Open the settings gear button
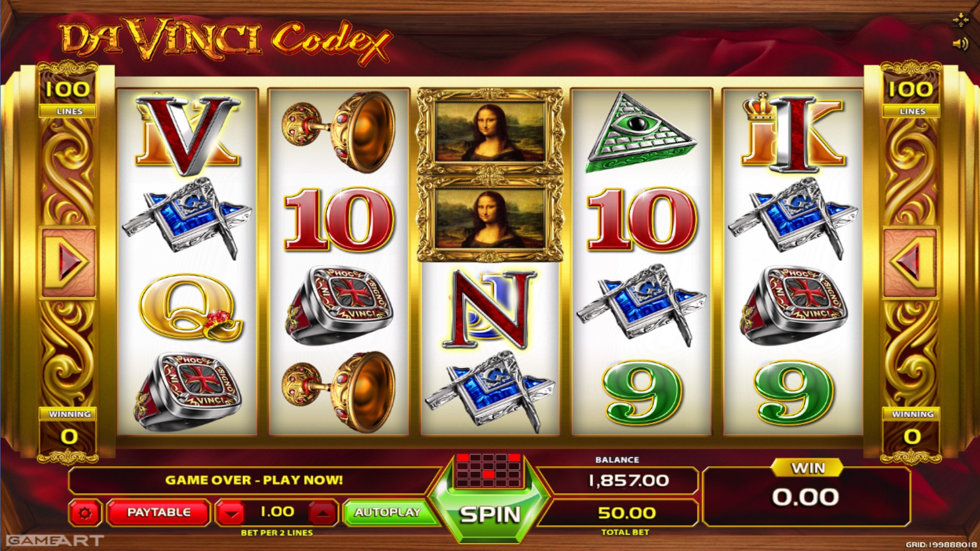Screen dimensions: 980x551 [85, 513]
